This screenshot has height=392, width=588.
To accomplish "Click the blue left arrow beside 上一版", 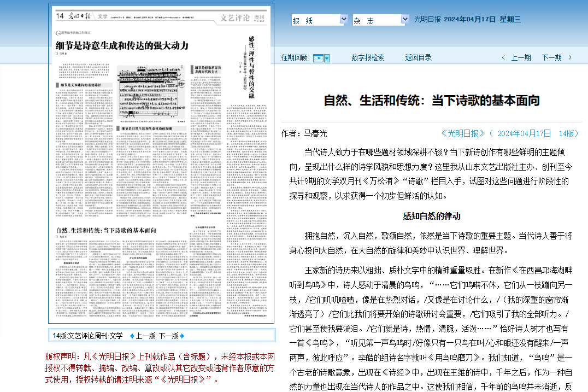I will pos(132,336).
